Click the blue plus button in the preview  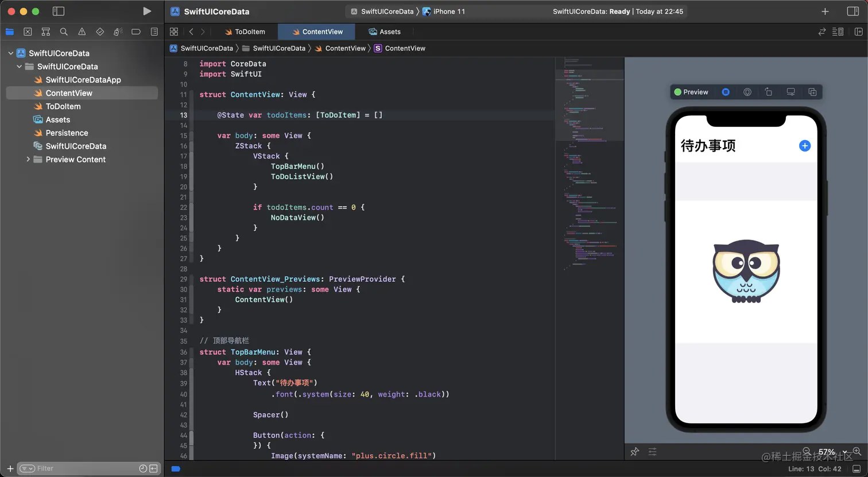pos(805,146)
